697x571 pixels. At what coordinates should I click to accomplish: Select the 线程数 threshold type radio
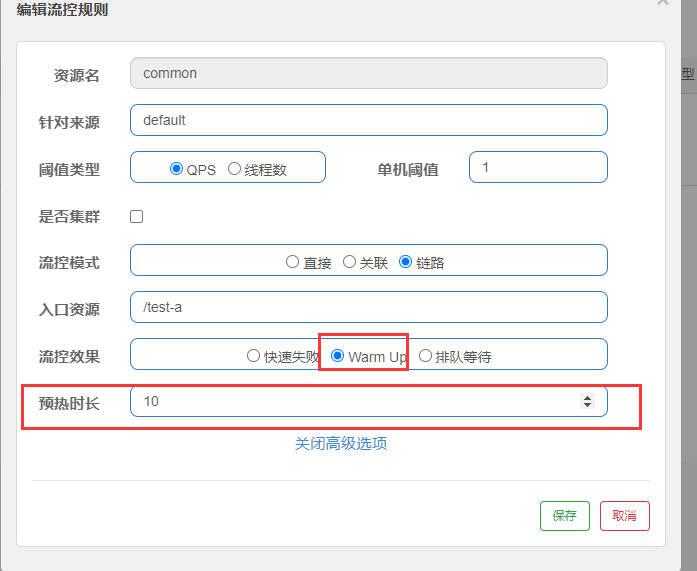coord(234,169)
